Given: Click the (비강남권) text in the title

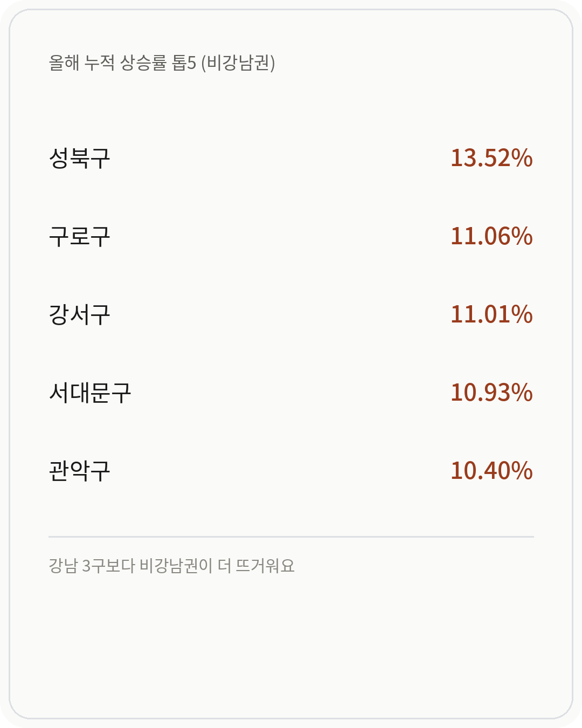Looking at the screenshot, I should click(x=238, y=63).
